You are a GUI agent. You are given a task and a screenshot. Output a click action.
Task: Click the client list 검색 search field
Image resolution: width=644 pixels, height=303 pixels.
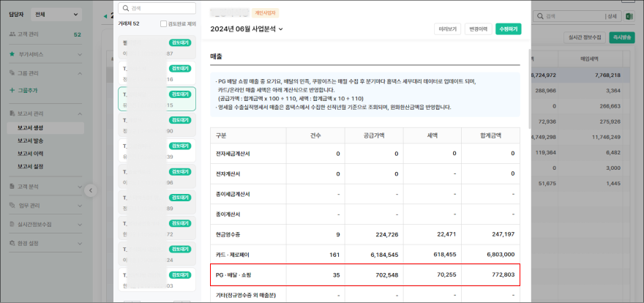(157, 8)
